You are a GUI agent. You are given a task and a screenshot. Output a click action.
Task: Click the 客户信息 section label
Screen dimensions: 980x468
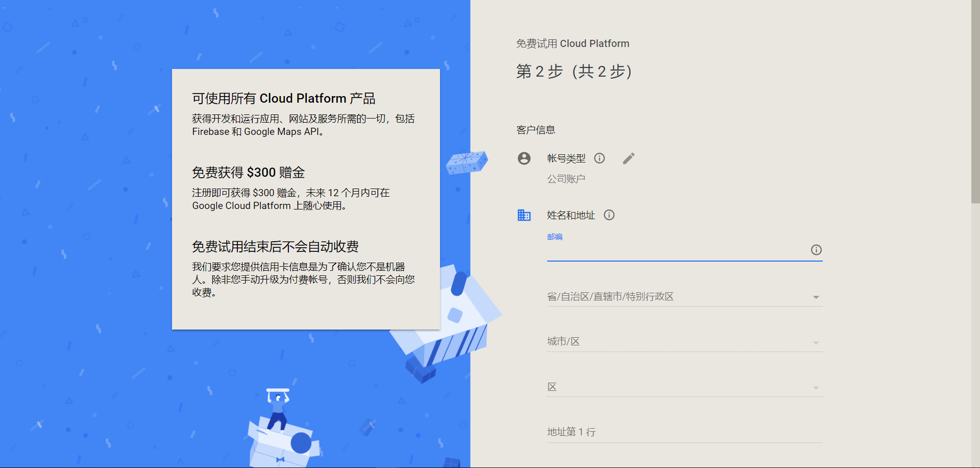click(535, 130)
